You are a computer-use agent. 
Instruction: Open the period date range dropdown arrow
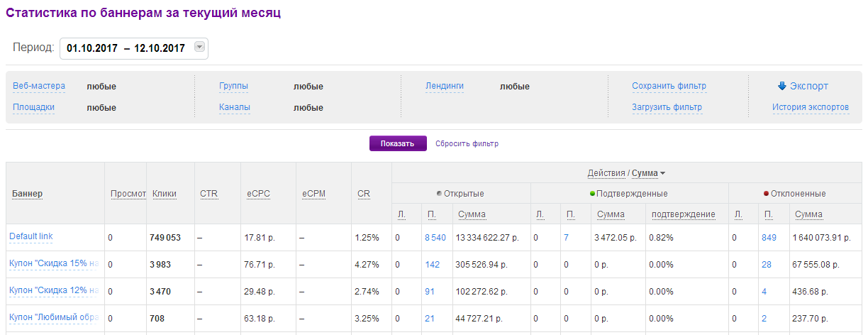click(199, 48)
